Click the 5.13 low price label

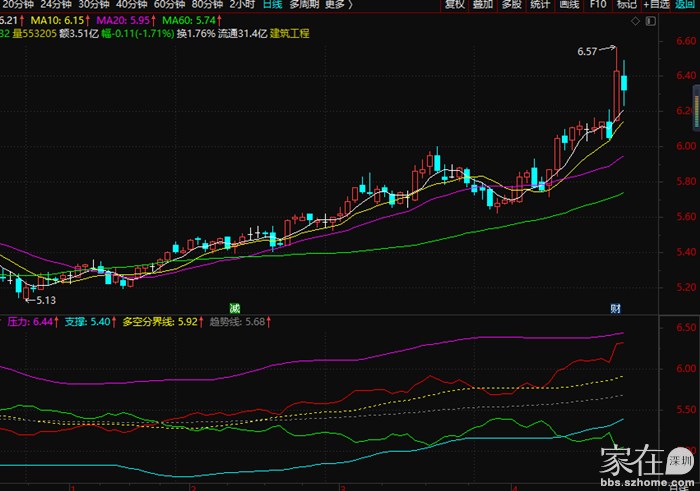pyautogui.click(x=45, y=299)
